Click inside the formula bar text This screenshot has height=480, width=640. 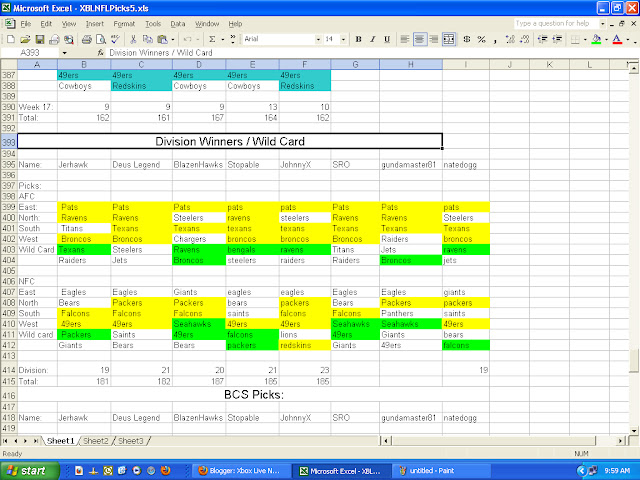[161, 53]
